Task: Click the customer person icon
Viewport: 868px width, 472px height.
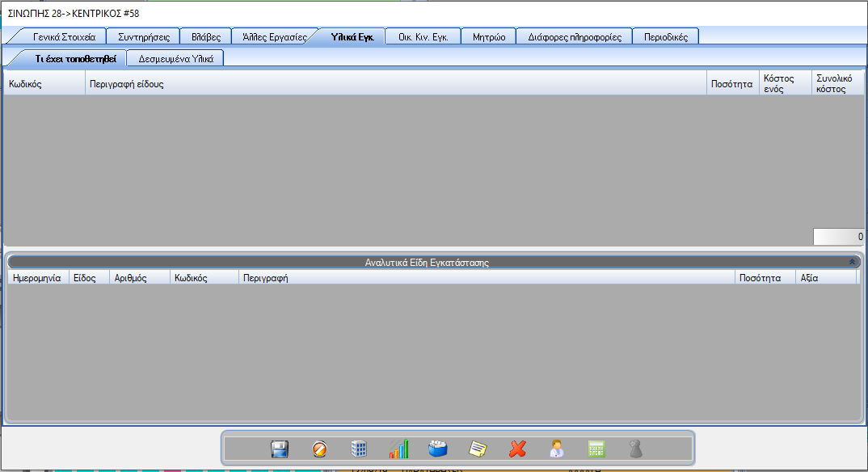Action: pos(557,449)
